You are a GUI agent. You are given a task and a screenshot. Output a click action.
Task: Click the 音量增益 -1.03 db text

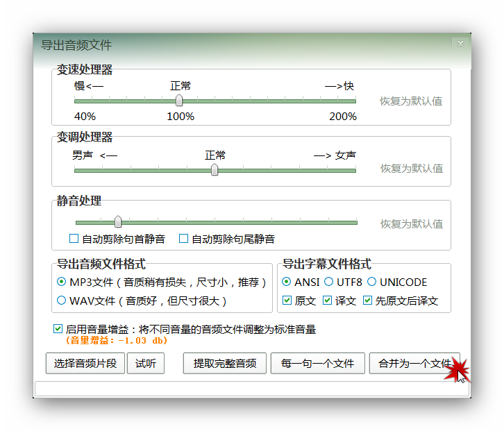click(117, 340)
